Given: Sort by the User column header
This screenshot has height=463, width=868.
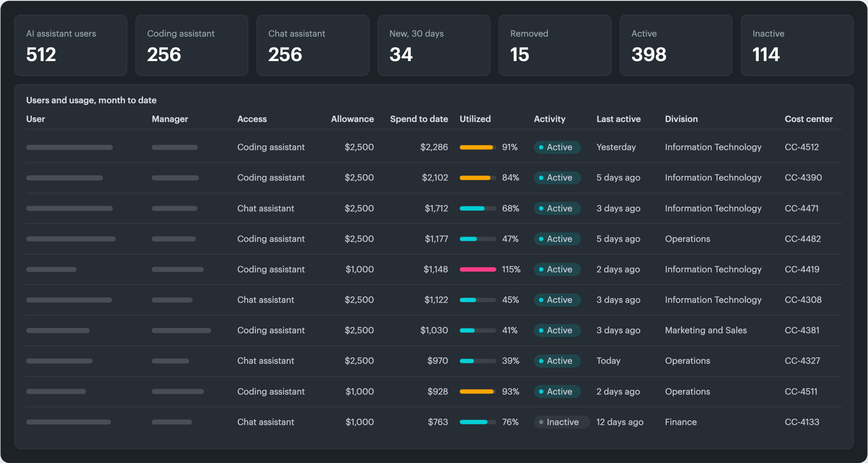Looking at the screenshot, I should click(x=36, y=119).
